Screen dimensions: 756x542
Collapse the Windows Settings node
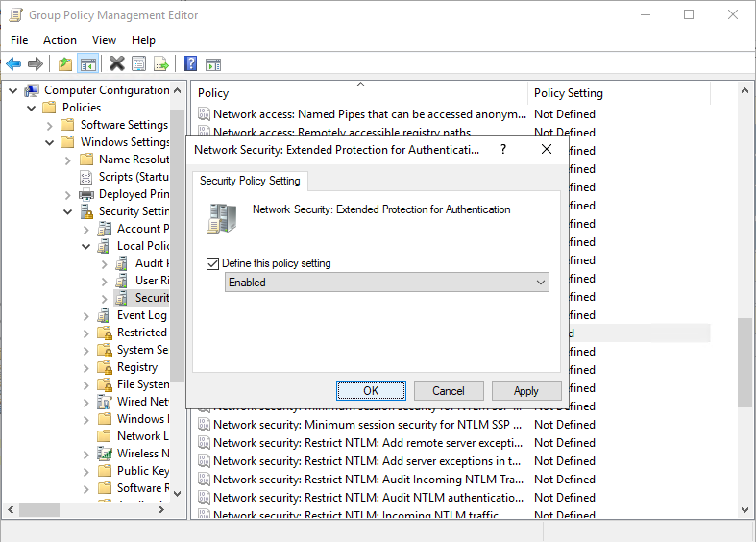click(x=50, y=143)
